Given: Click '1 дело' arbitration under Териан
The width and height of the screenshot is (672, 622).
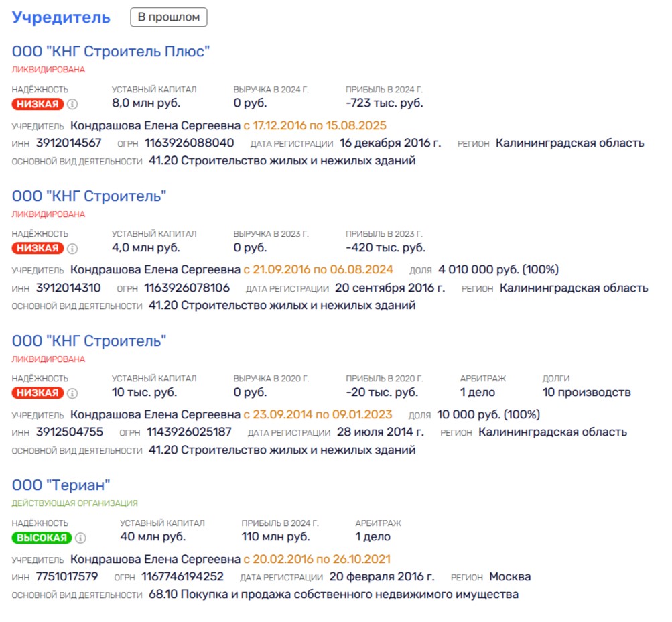Looking at the screenshot, I should [373, 537].
